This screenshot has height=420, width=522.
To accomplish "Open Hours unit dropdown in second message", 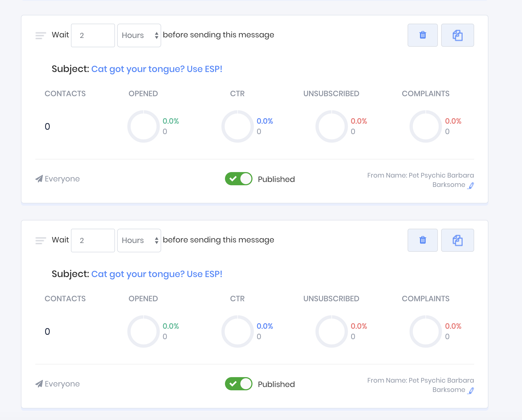I will click(x=139, y=241).
